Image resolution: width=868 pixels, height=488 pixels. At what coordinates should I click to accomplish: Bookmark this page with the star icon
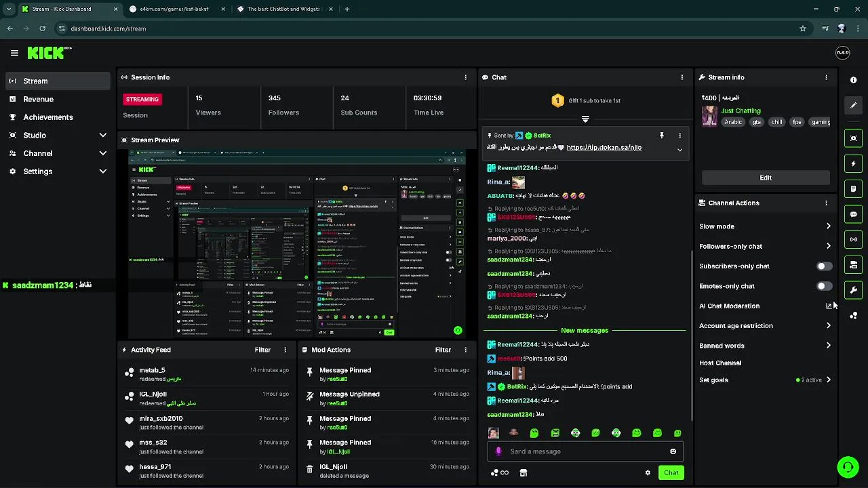(x=803, y=28)
